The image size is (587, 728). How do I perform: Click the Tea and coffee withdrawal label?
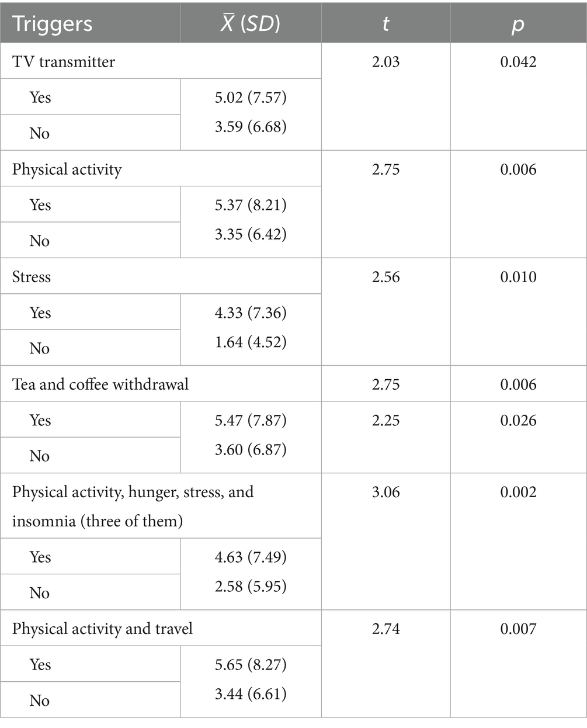100,384
